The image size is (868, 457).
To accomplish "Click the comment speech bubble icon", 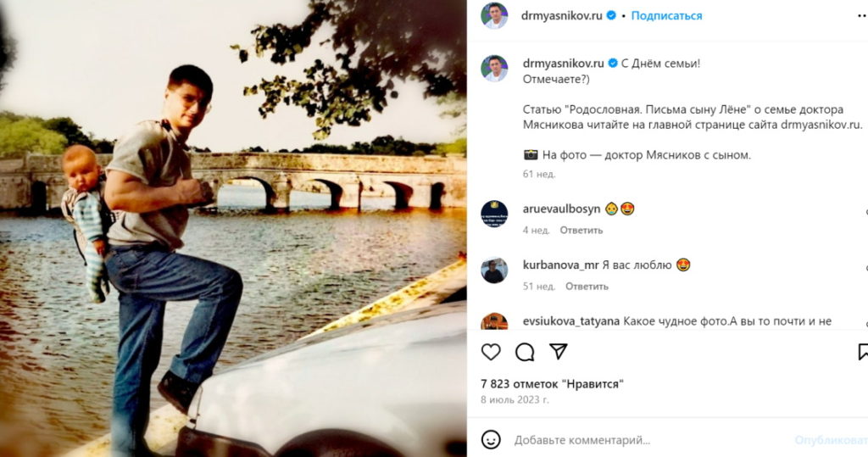I will [x=525, y=352].
